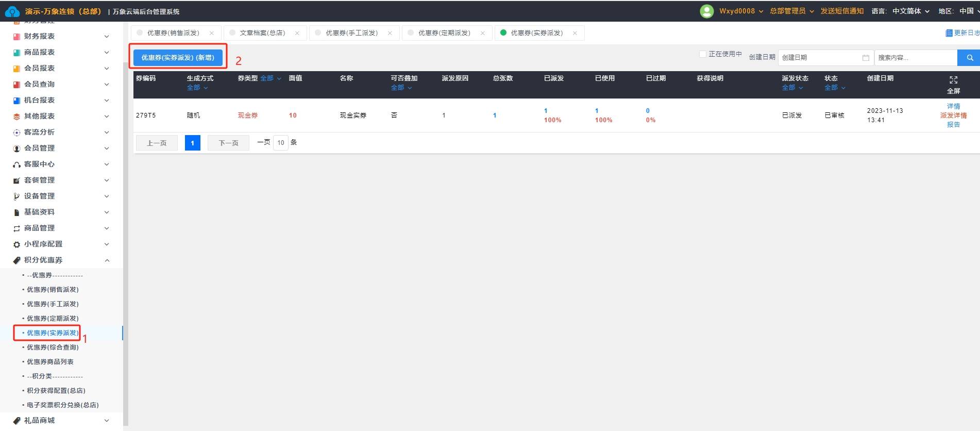Screen dimensions: 980x431
Task: Click the 机台报表 sidebar icon
Action: click(16, 101)
